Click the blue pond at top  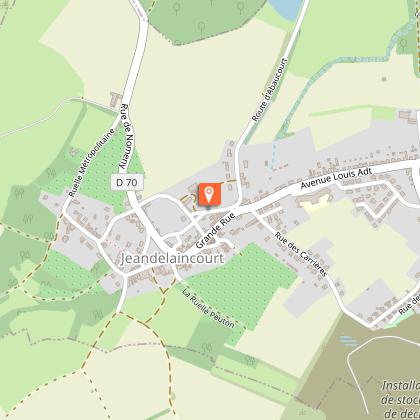[x=286, y=9]
